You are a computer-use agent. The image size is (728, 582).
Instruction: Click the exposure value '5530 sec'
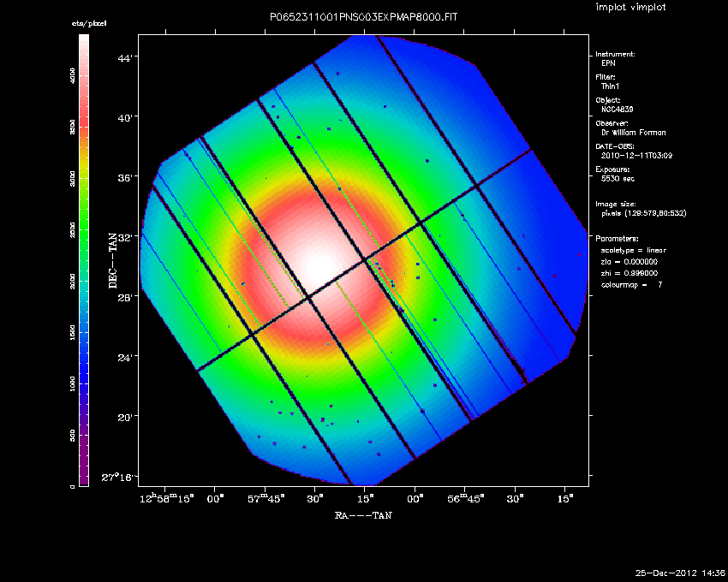618,179
